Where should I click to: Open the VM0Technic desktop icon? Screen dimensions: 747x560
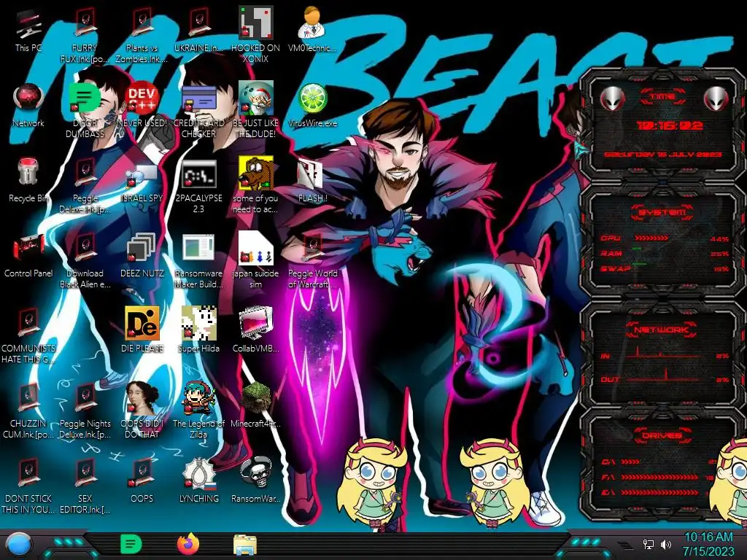click(311, 23)
